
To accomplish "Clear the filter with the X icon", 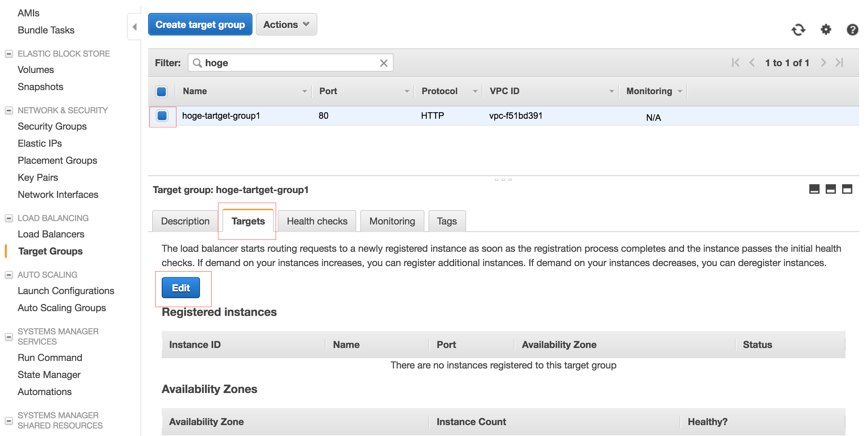I will pyautogui.click(x=384, y=63).
